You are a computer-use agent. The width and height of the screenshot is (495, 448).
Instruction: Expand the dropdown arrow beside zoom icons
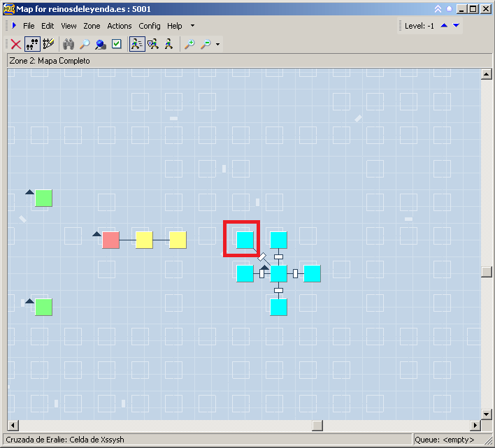click(218, 45)
